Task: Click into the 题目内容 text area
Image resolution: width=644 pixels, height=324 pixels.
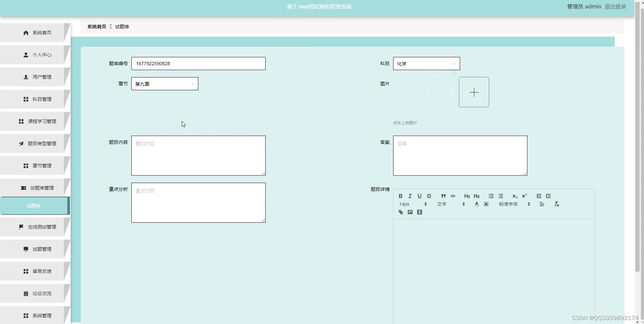Action: (x=198, y=156)
